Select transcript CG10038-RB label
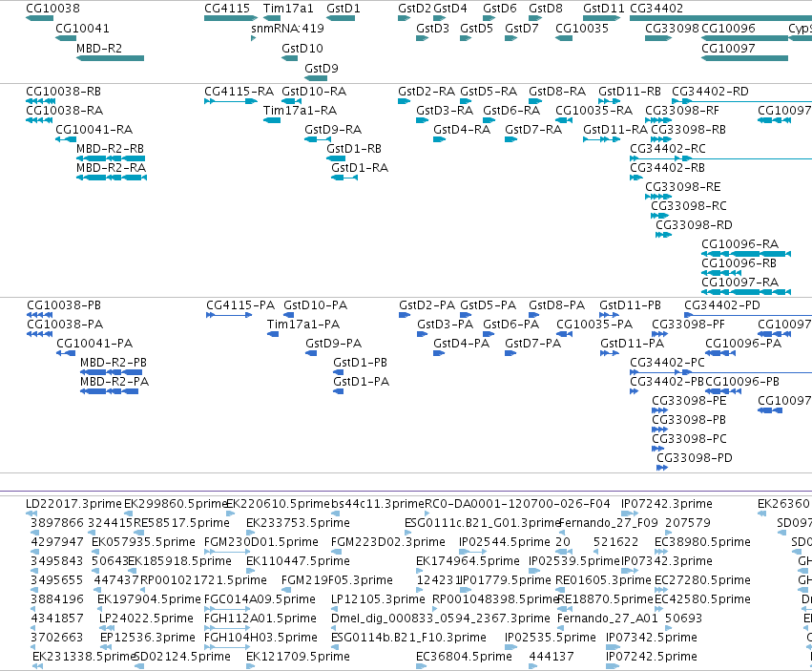 [63, 92]
